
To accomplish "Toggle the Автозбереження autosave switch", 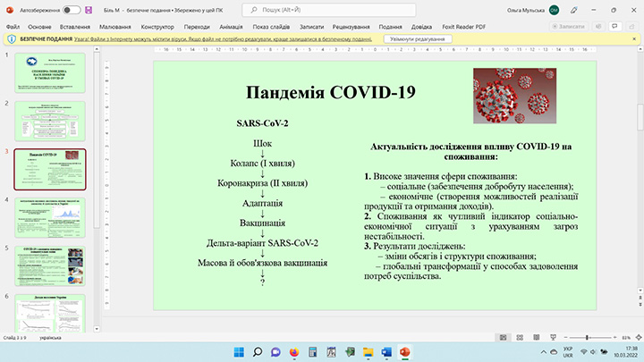I will [x=71, y=10].
